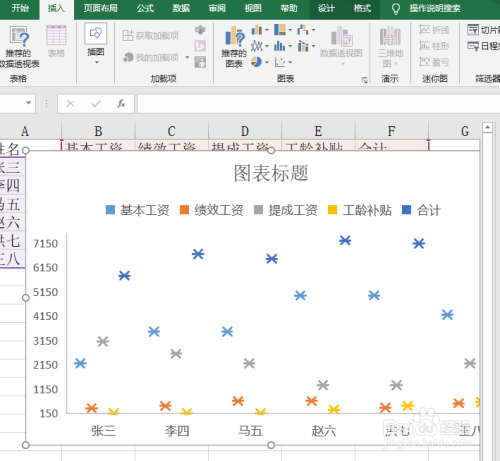Viewport: 500px width, 461px height.
Task: Select the 7150 axis label
Action: click(46, 244)
